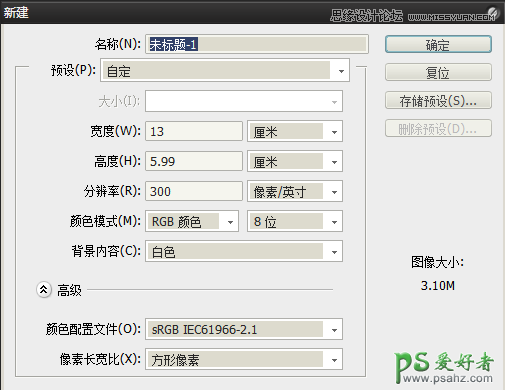Open the 8 位 bit depth dropdown
The image size is (505, 390).
pyautogui.click(x=295, y=221)
